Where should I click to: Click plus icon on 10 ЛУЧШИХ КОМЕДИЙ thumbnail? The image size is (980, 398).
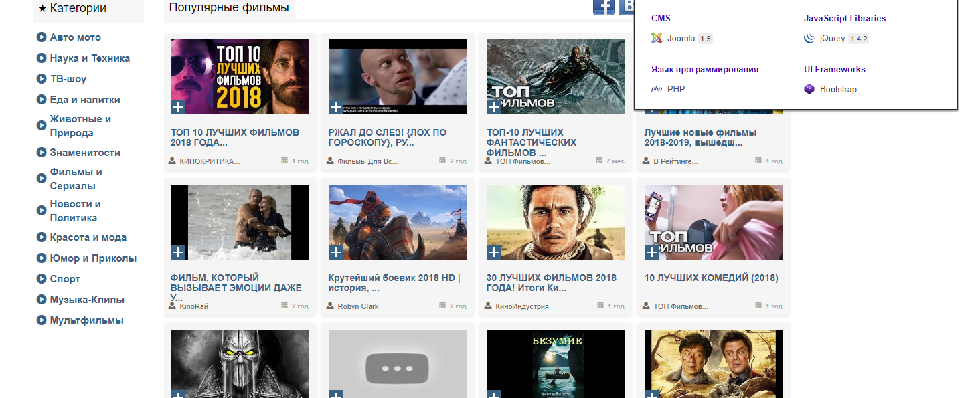652,252
